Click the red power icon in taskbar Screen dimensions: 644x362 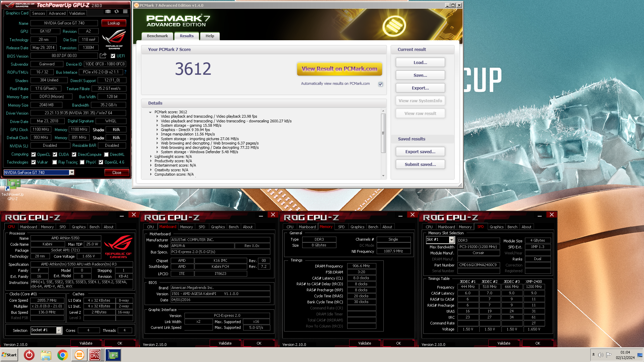pyautogui.click(x=29, y=355)
